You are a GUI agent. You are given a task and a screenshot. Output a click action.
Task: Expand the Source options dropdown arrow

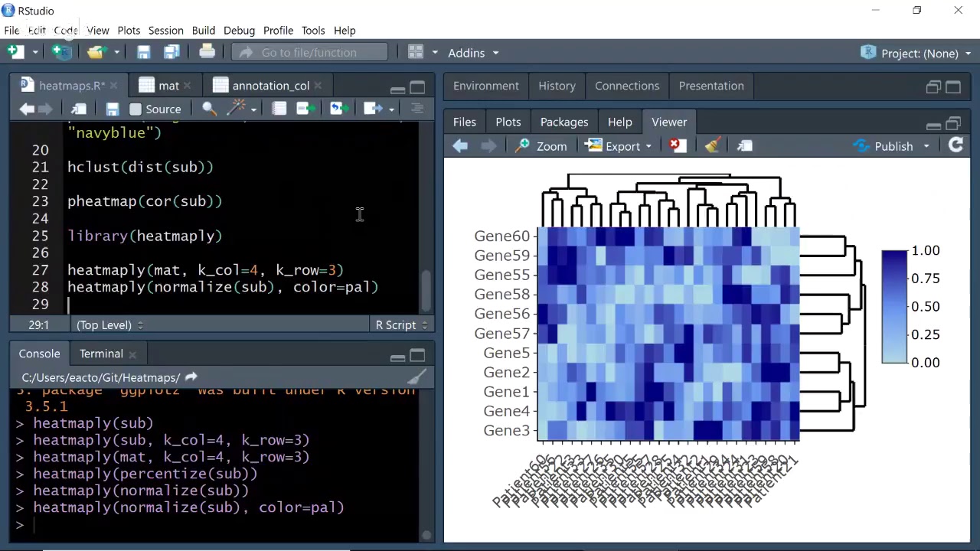[x=391, y=109]
